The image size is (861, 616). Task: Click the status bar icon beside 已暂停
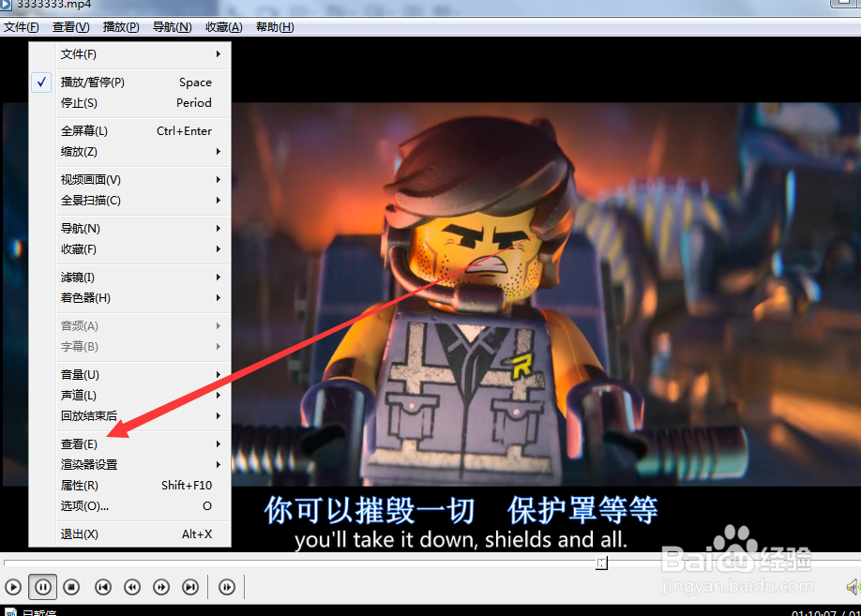10,611
